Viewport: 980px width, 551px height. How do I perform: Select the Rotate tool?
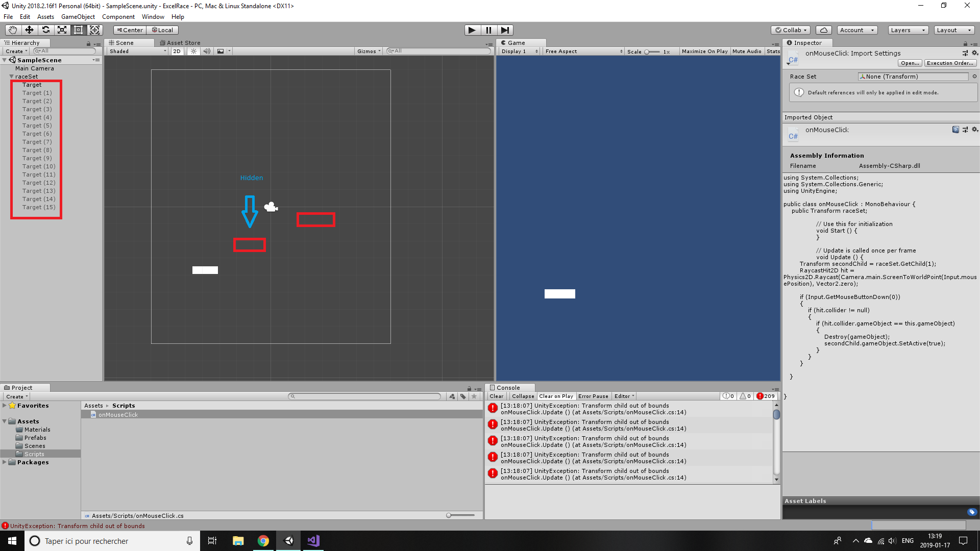[x=45, y=30]
